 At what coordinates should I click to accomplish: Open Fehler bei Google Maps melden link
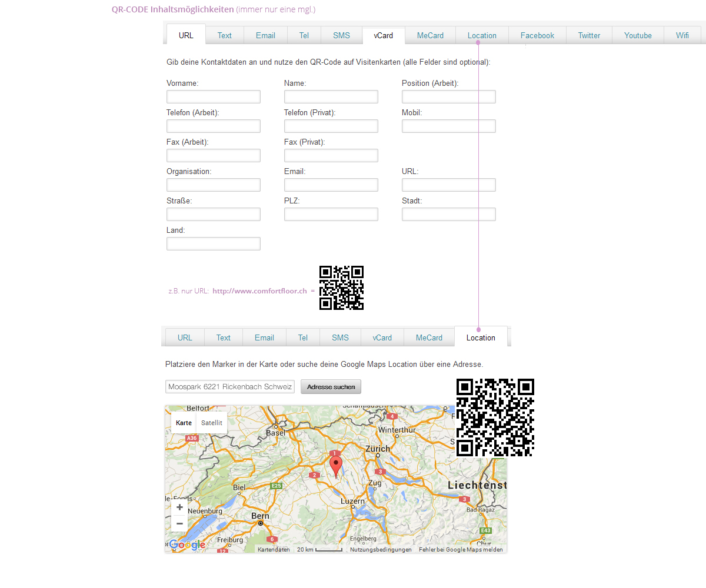click(461, 550)
